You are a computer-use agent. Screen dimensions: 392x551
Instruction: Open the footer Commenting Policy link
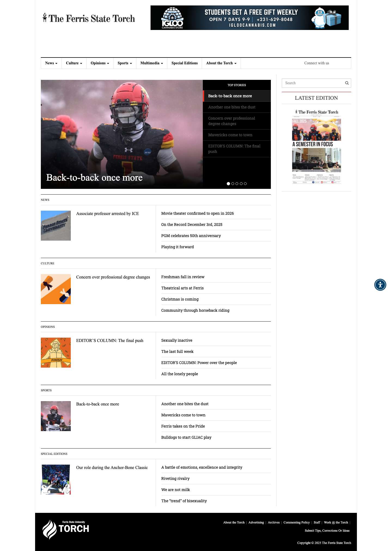[297, 522]
